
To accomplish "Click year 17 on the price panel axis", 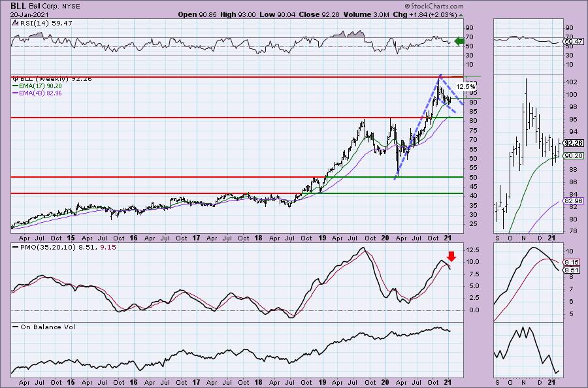I will point(196,238).
